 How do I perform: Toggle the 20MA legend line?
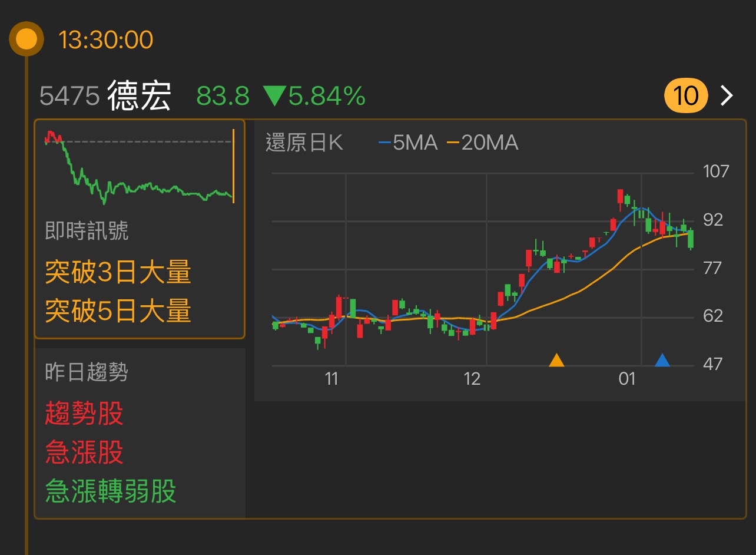(x=483, y=143)
